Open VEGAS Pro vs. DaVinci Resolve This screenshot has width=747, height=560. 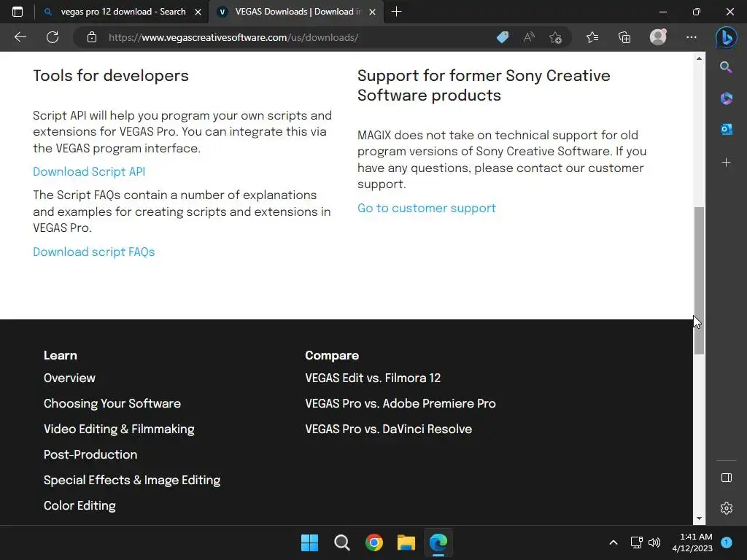click(388, 429)
